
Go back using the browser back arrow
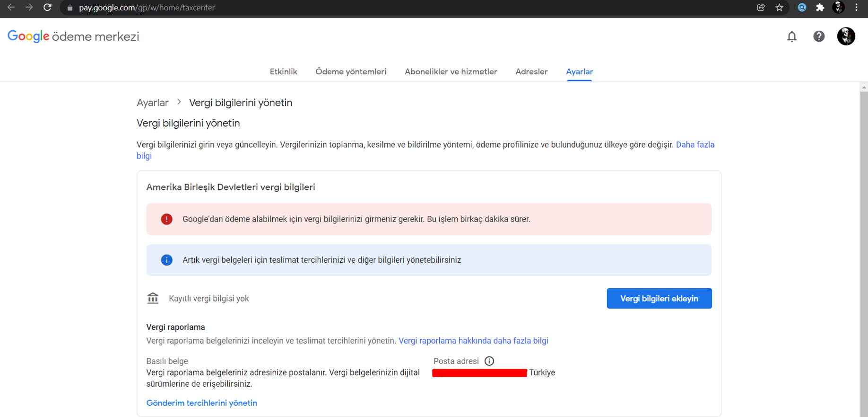[x=11, y=8]
